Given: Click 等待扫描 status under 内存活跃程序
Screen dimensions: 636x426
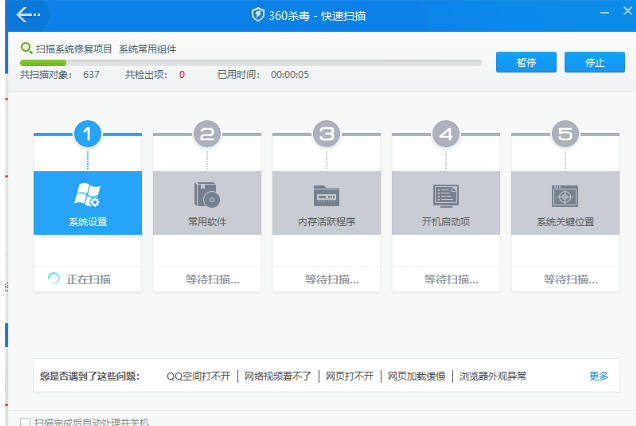Looking at the screenshot, I should pos(332,279).
